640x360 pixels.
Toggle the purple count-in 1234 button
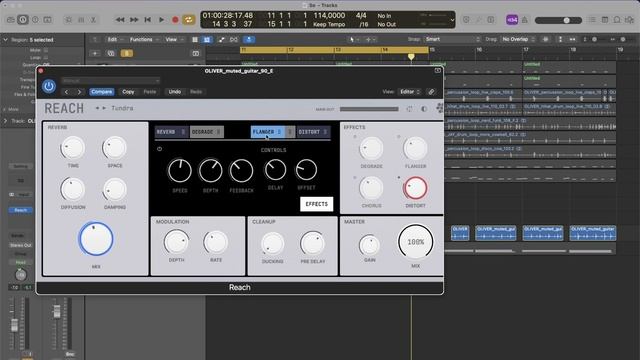click(512, 20)
